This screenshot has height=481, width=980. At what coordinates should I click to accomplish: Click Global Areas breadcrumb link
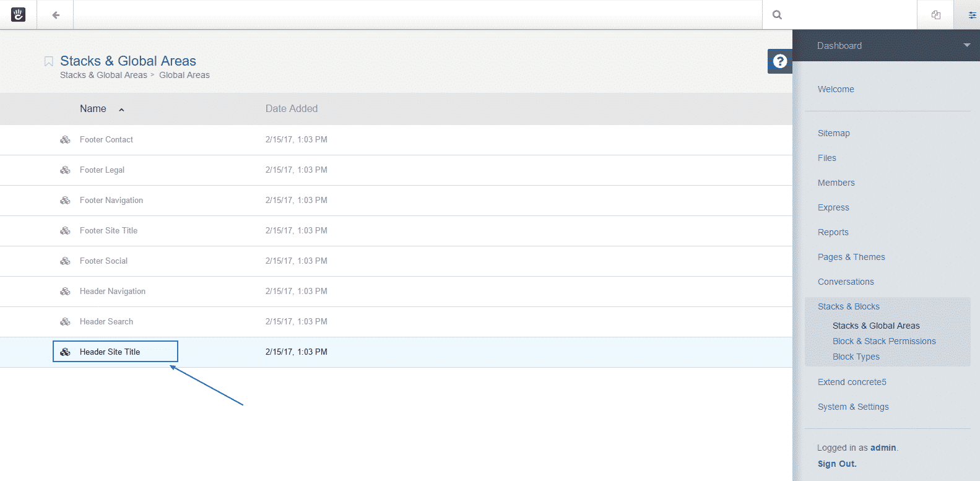184,75
